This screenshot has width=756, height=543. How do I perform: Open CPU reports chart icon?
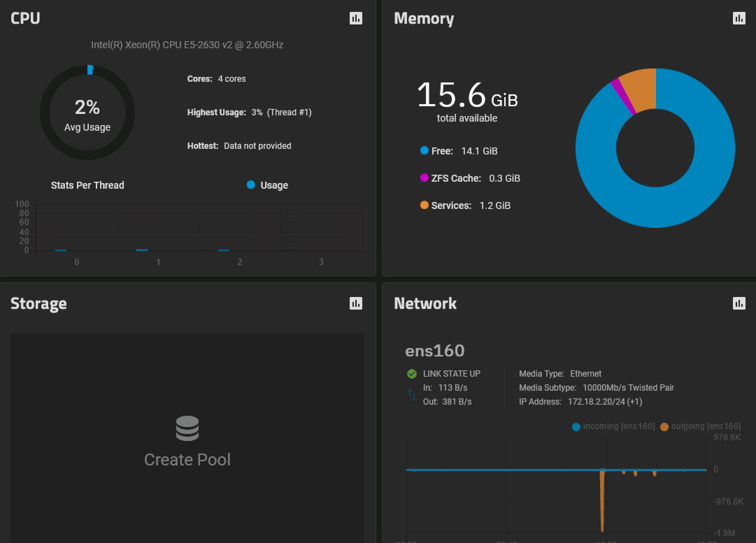click(x=356, y=18)
